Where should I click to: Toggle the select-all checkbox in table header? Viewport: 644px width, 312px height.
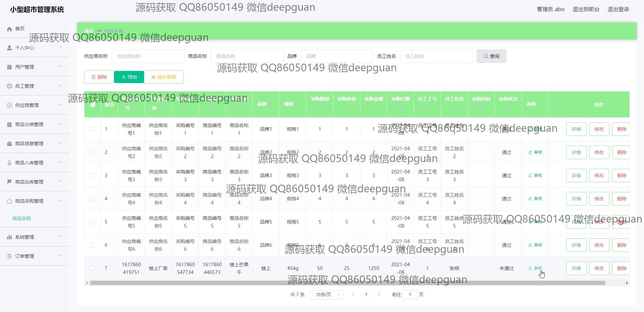pyautogui.click(x=93, y=105)
